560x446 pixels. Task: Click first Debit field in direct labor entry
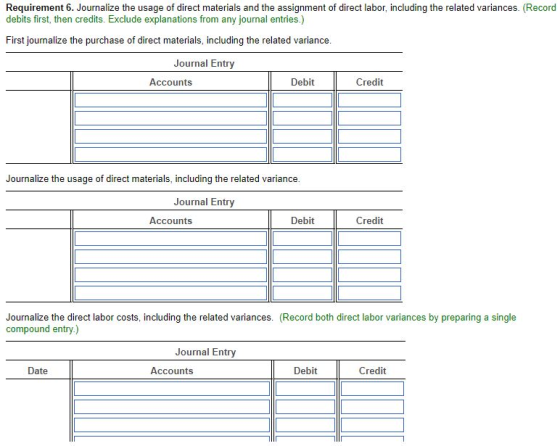point(305,389)
